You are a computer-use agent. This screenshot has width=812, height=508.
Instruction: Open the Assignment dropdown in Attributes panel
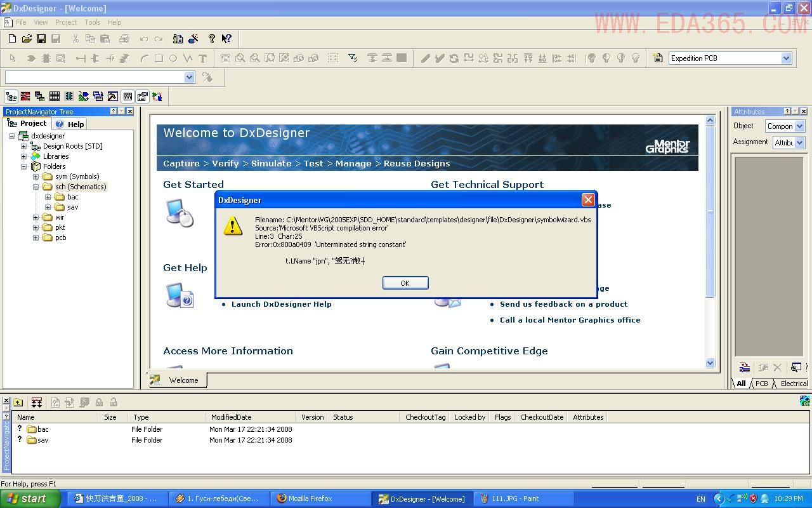pyautogui.click(x=799, y=142)
